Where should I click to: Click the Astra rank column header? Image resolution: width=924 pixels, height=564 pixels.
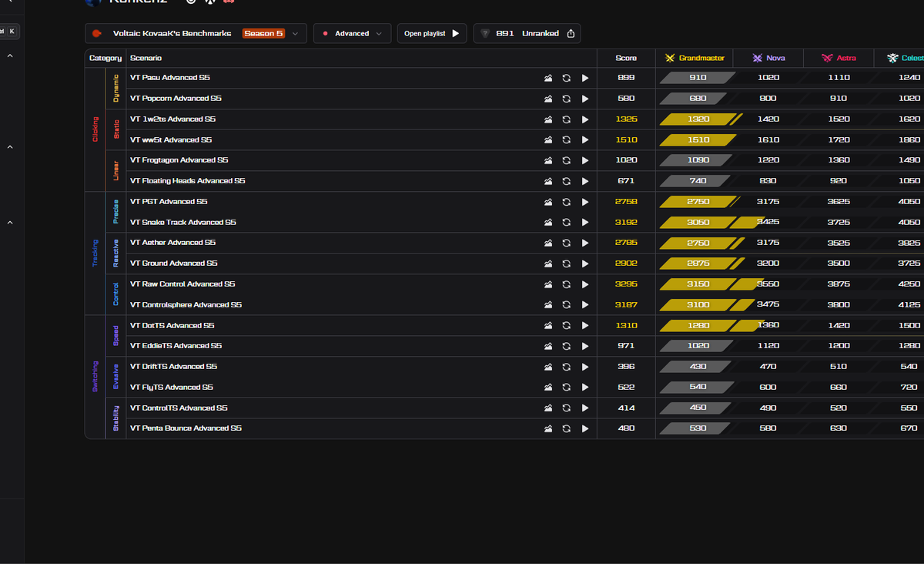pos(839,59)
